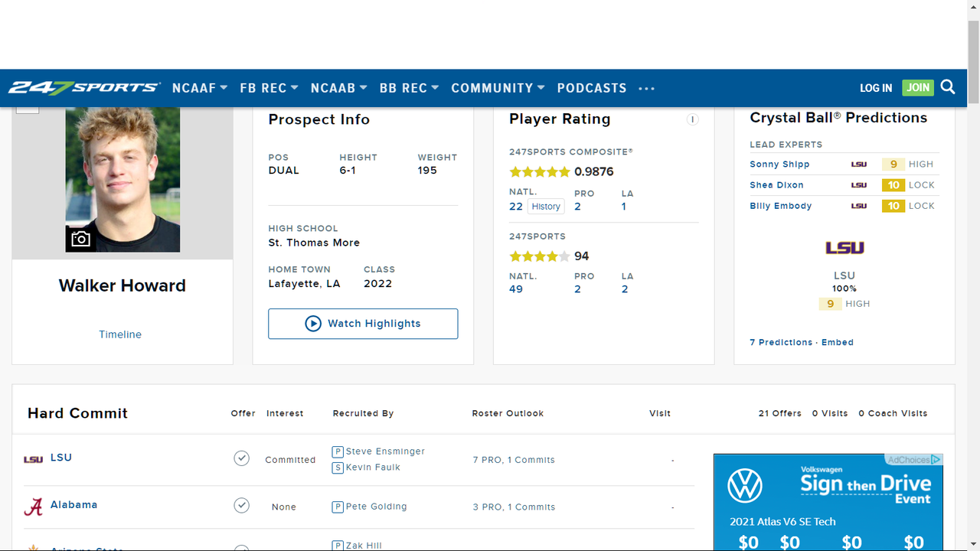Screen dimensions: 980x551
Task: Open the ranking History button
Action: coord(546,207)
